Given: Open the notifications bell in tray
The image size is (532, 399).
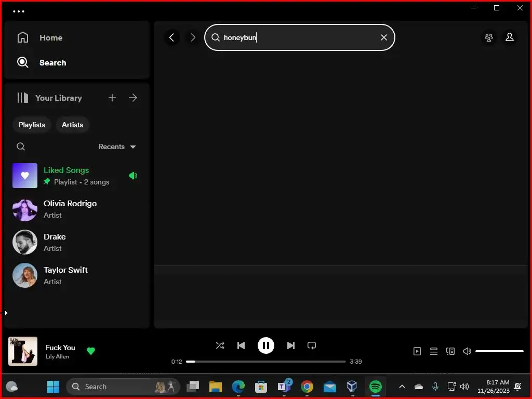Looking at the screenshot, I should click(x=518, y=387).
